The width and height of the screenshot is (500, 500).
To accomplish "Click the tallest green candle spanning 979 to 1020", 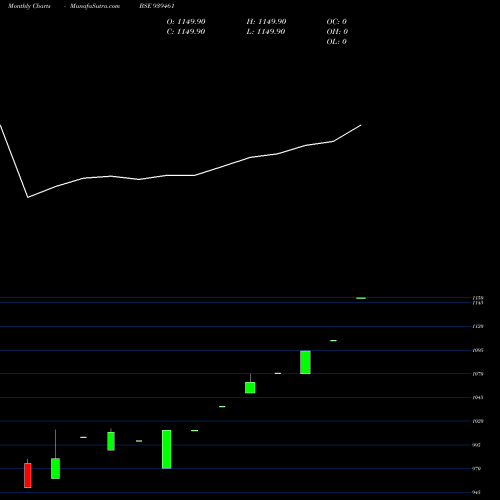I will point(167,449).
